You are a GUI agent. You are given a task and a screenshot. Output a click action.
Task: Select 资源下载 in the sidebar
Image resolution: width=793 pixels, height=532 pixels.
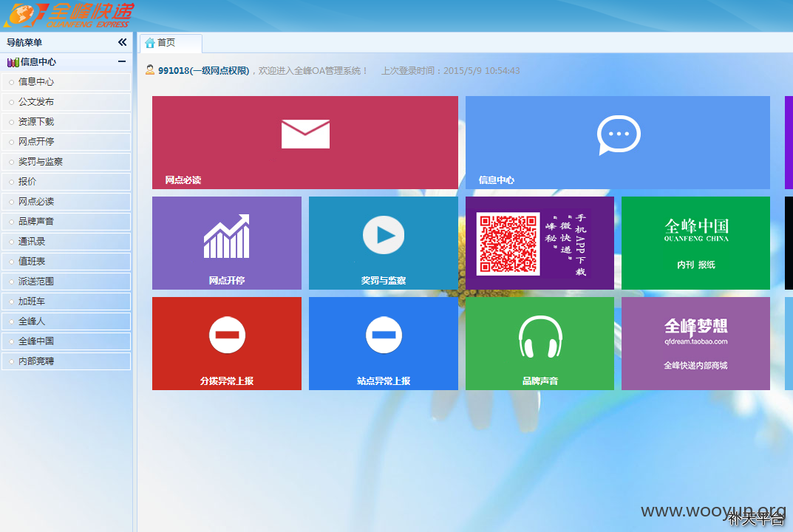67,122
